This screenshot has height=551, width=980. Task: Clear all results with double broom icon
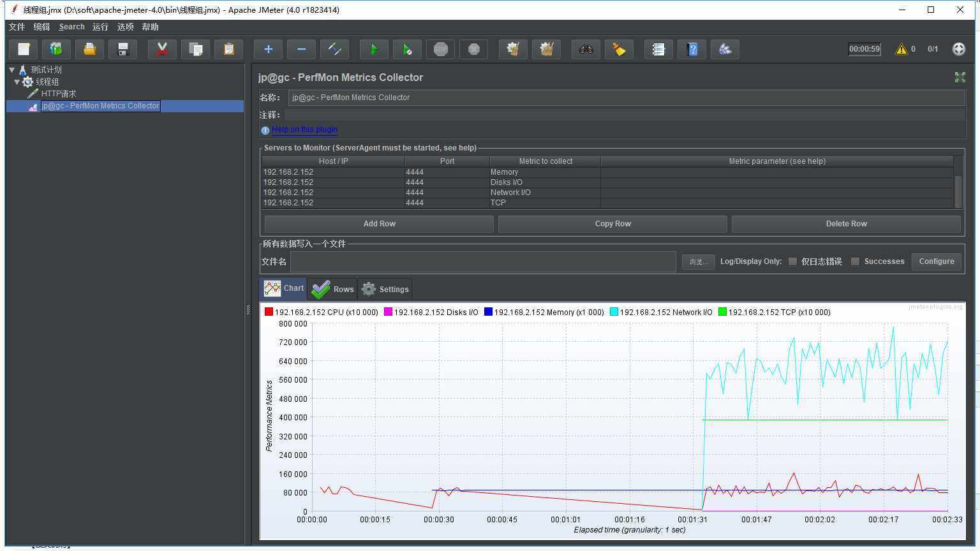546,49
